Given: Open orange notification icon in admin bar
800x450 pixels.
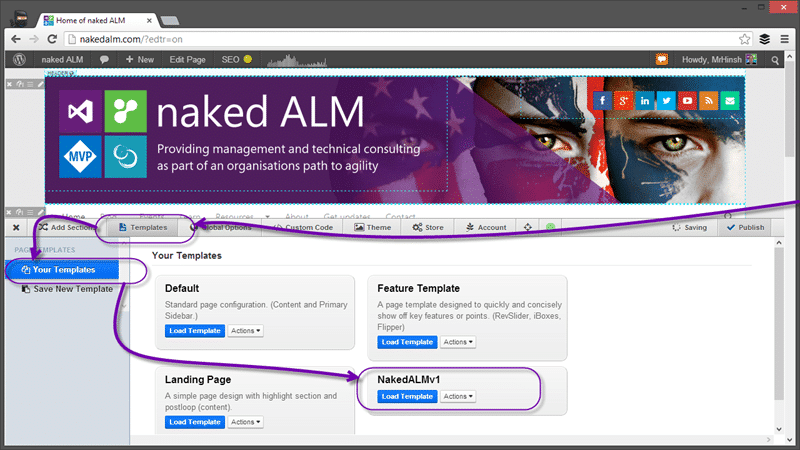Looking at the screenshot, I should (x=662, y=60).
